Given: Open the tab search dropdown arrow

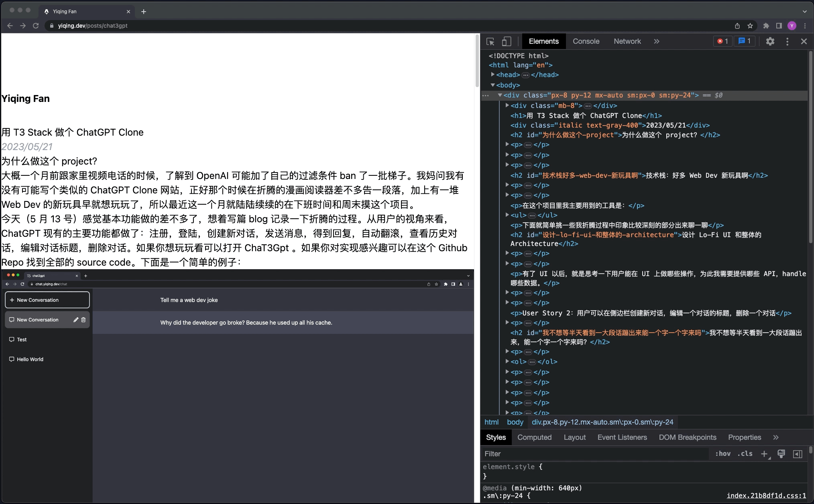Looking at the screenshot, I should pyautogui.click(x=805, y=12).
